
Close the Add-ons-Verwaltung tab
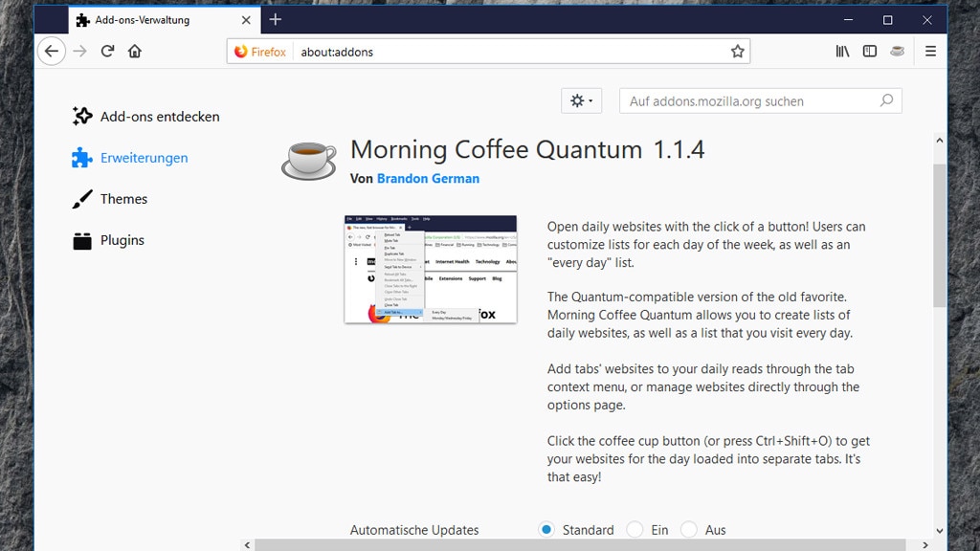click(x=246, y=20)
